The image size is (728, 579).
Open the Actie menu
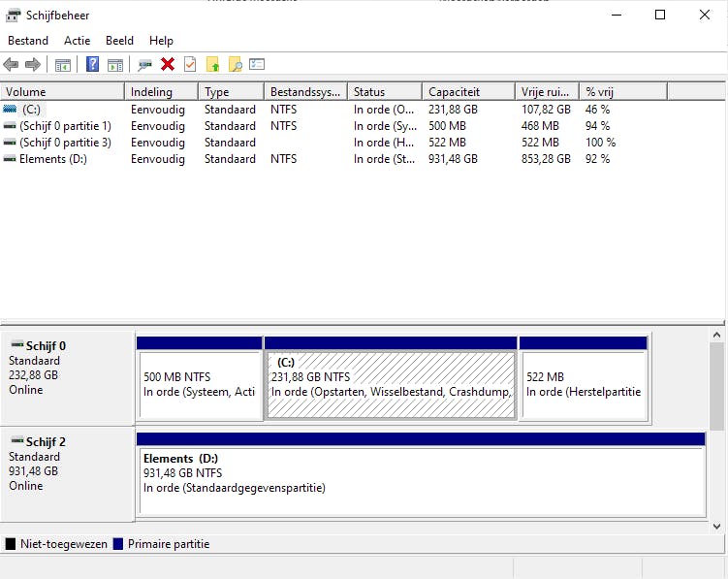[78, 41]
